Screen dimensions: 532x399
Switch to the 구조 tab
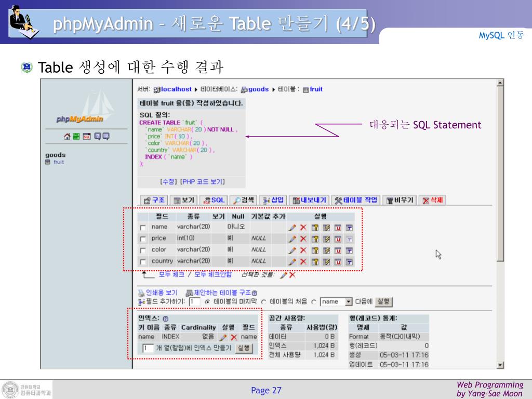154,200
